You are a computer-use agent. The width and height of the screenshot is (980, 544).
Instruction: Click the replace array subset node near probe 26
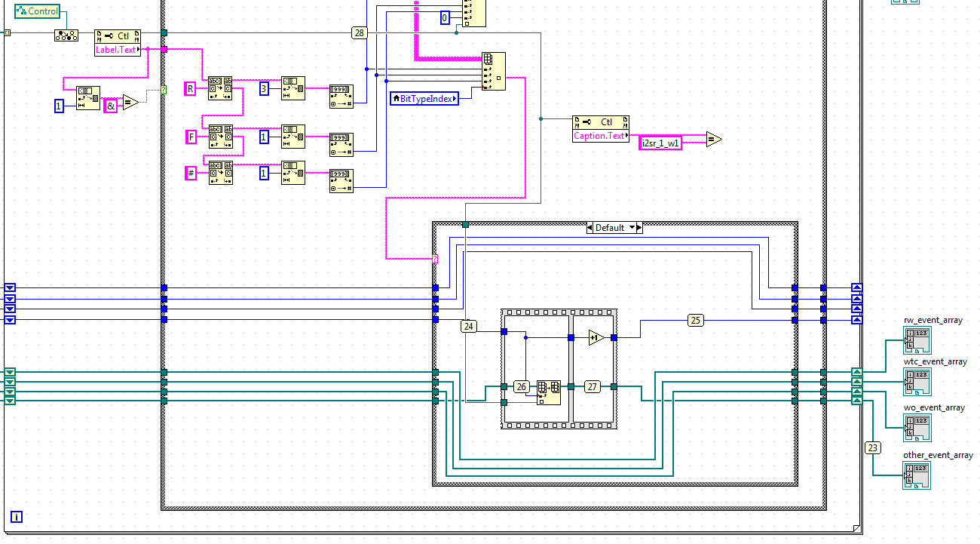[548, 392]
